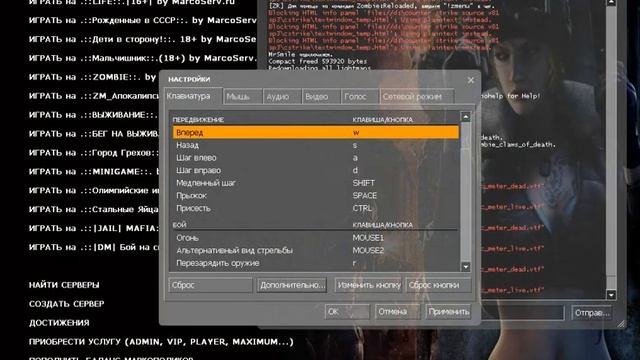Open Дополнительно advanced options
Screen dimensions: 640x360
pyautogui.click(x=292, y=285)
